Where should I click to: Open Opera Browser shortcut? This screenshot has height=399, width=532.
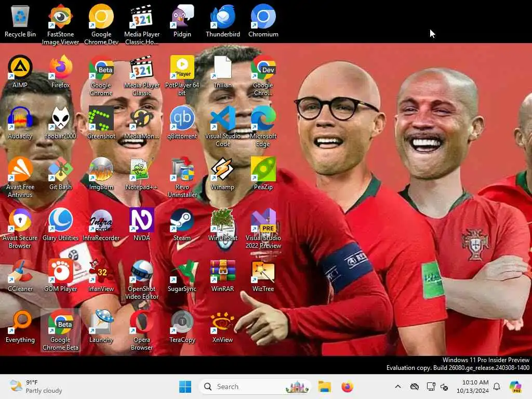point(142,330)
